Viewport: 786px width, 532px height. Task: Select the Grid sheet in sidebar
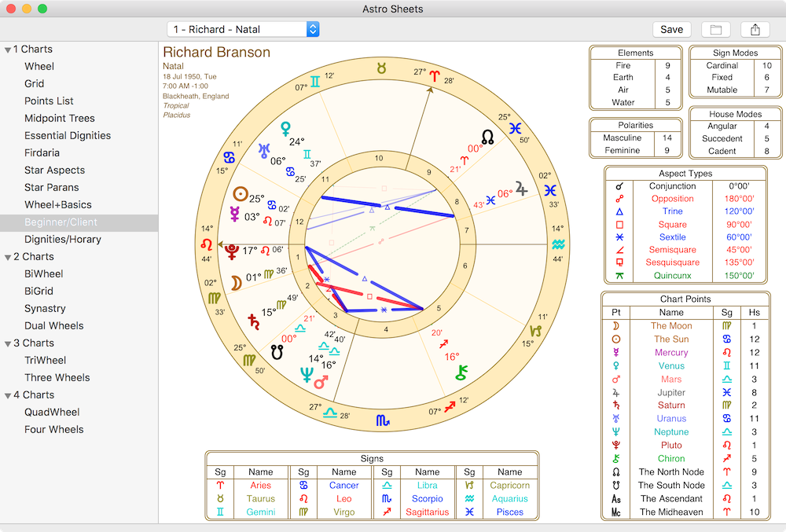pyautogui.click(x=34, y=83)
